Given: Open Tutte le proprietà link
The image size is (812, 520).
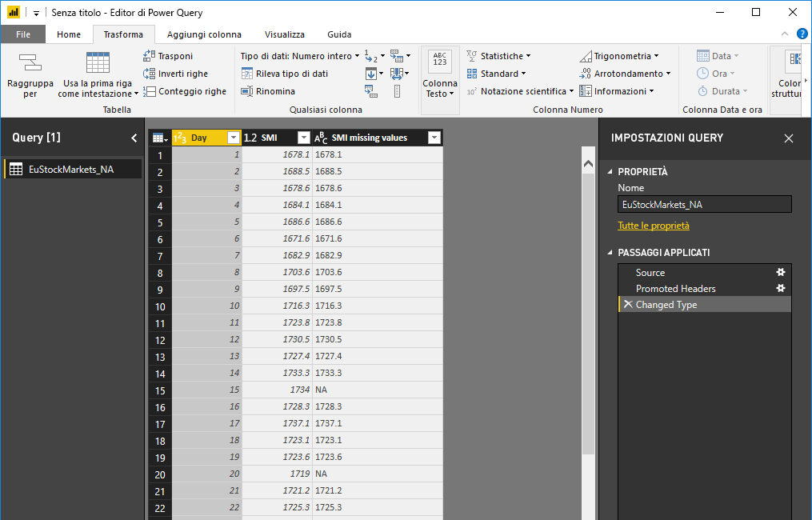Looking at the screenshot, I should (x=653, y=225).
